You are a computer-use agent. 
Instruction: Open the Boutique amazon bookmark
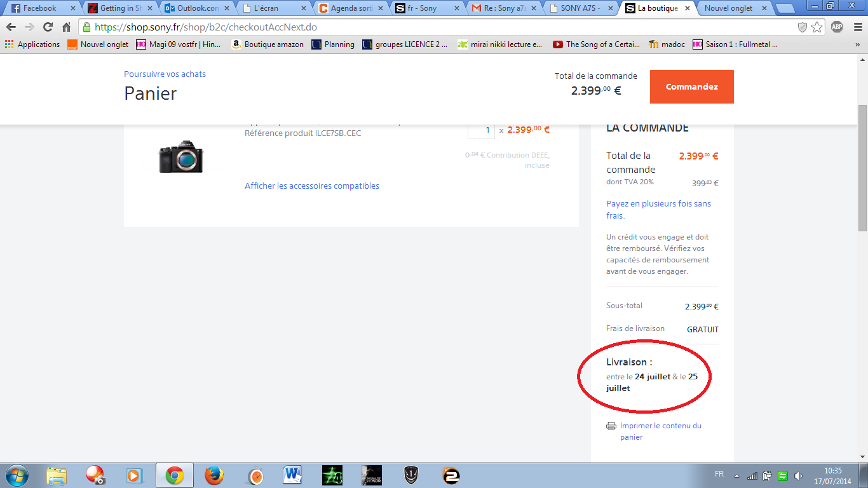tap(268, 44)
